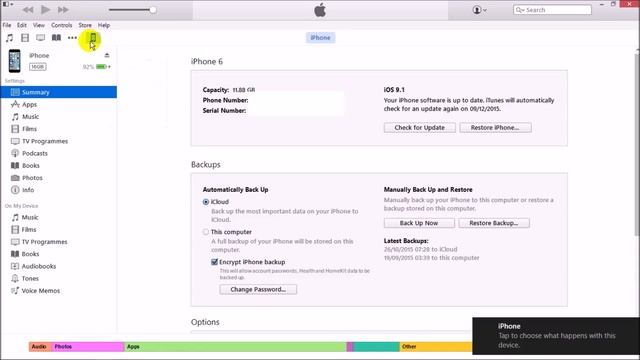This screenshot has height=360, width=640.
Task: Open the View menu
Action: (39, 25)
